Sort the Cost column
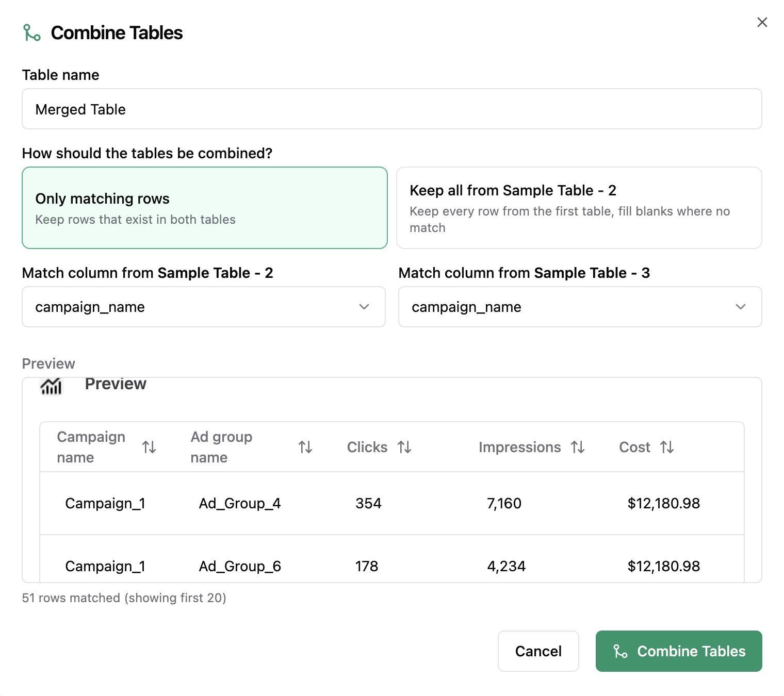Viewport: 784px width, 696px height. [x=667, y=447]
